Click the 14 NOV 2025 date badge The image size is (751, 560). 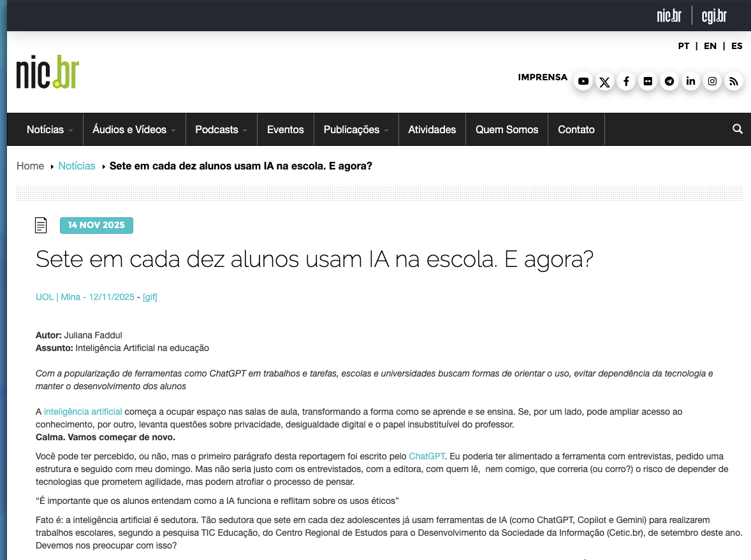click(96, 225)
